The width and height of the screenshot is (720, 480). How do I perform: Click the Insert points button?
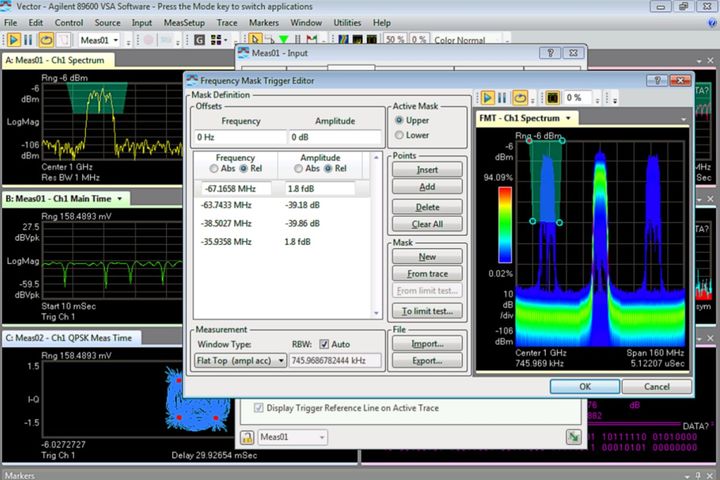[x=427, y=169]
